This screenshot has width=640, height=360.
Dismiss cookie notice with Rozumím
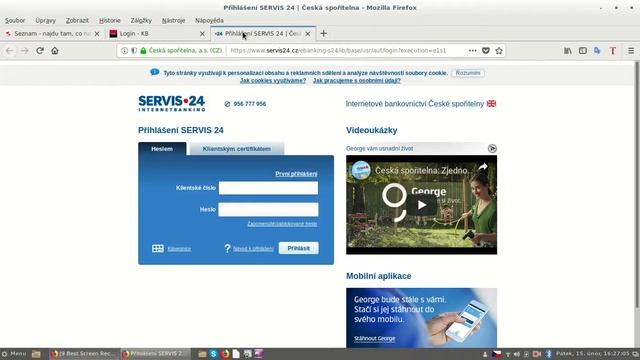(468, 73)
